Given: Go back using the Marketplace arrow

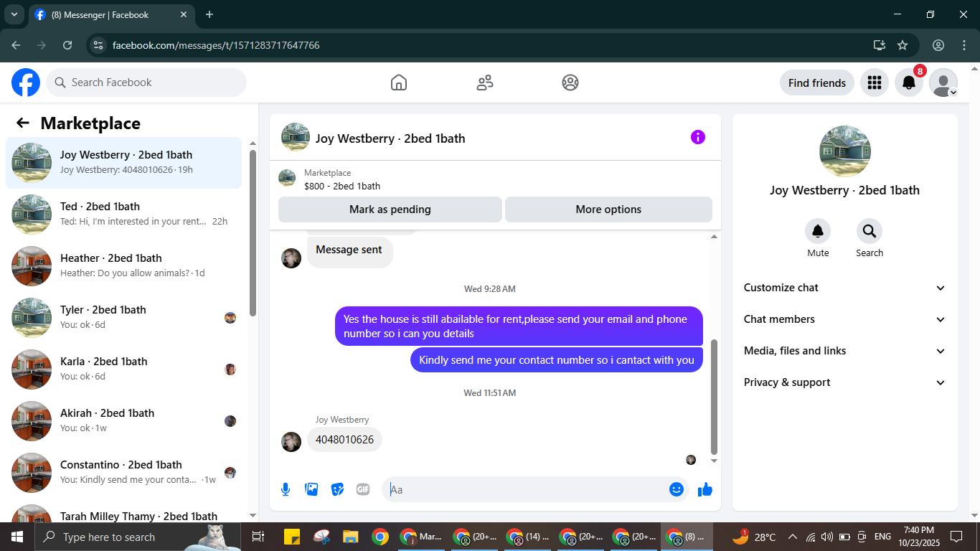Looking at the screenshot, I should click(x=23, y=123).
